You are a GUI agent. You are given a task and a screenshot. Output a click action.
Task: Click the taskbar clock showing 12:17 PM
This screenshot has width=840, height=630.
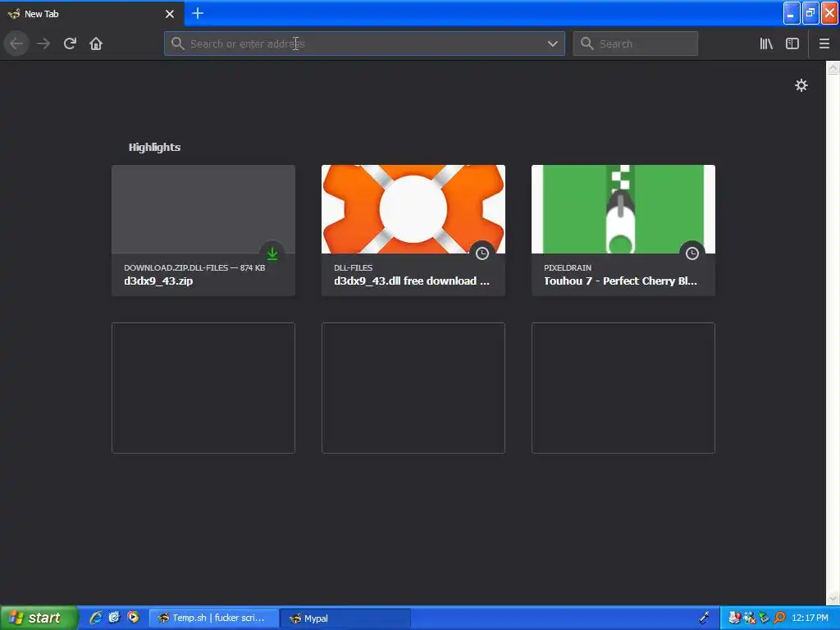[810, 619]
